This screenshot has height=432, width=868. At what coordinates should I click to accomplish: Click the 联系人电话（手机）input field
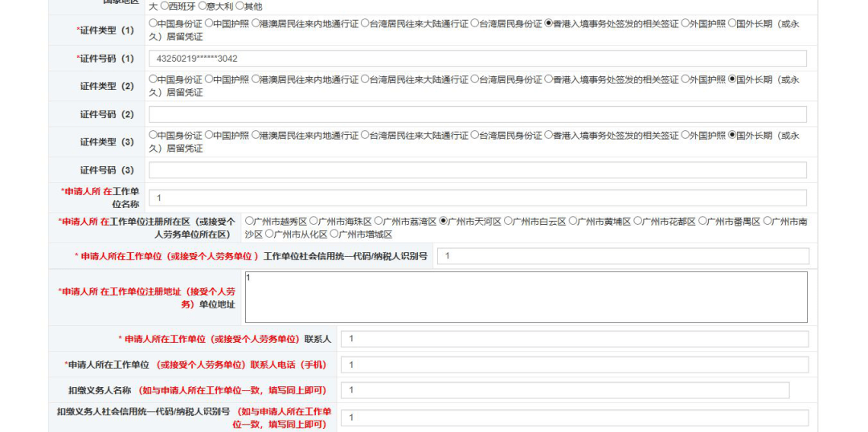point(574,365)
